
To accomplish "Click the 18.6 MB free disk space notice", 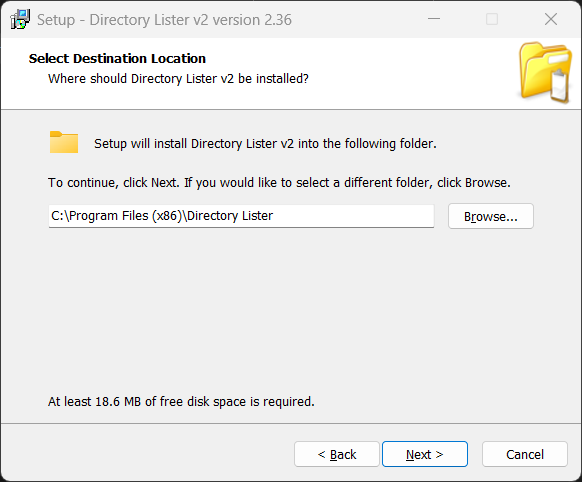I will click(181, 401).
